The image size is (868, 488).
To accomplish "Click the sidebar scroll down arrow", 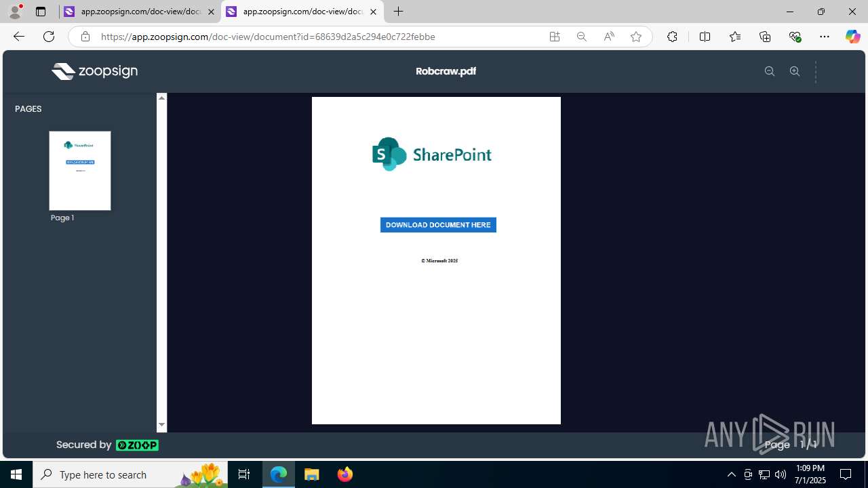I will 161,425.
